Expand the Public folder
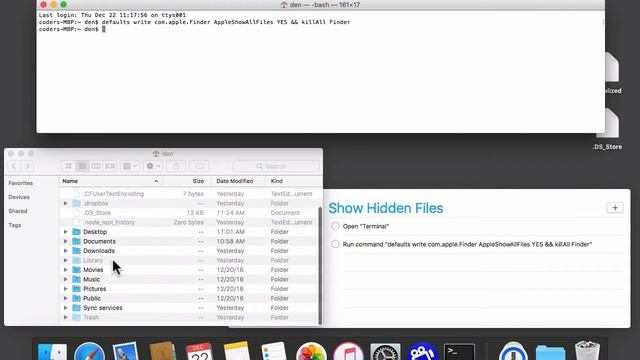The width and height of the screenshot is (640, 360). click(x=66, y=298)
